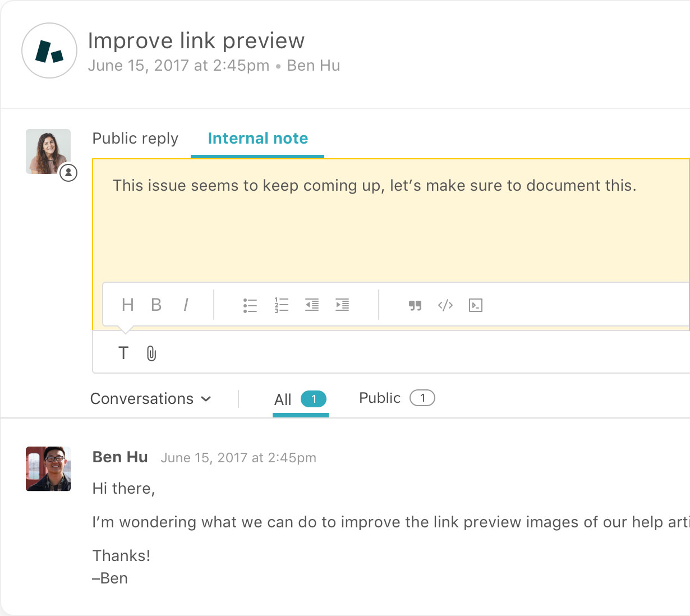Click the Hi there, greeting line
Viewport: 690px width, 616px height.
click(x=124, y=489)
